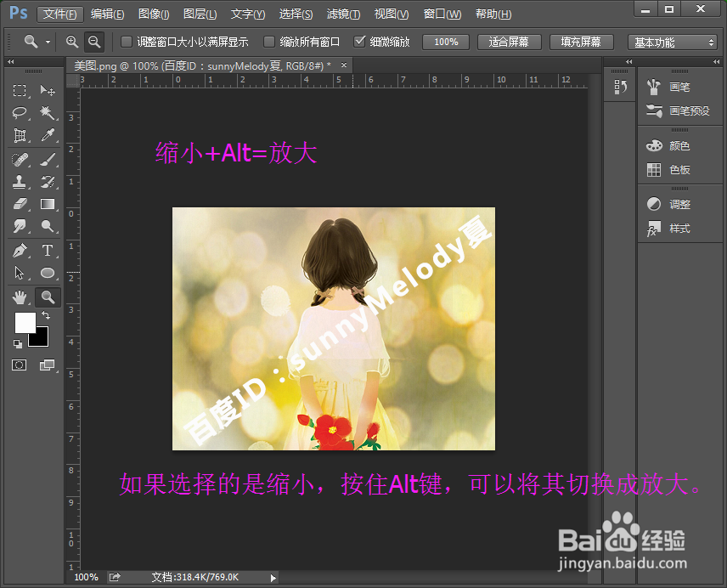Open the 图层(L) menu
This screenshot has height=588, width=727.
pos(200,14)
